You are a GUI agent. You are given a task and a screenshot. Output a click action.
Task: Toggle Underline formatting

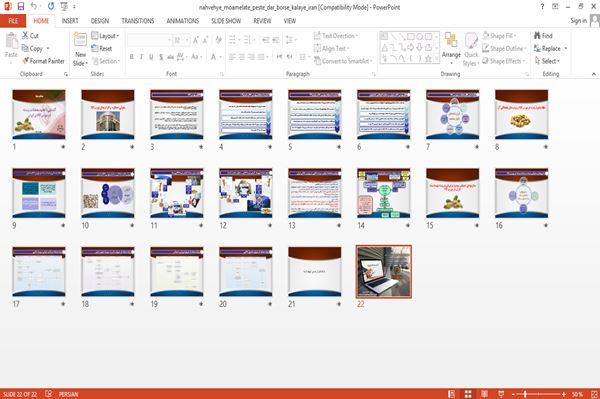pos(151,57)
